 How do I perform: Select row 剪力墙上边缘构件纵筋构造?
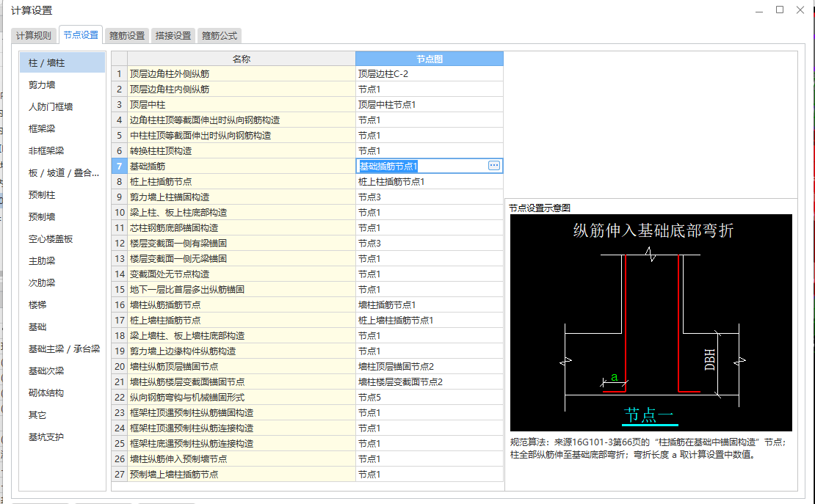[241, 351]
